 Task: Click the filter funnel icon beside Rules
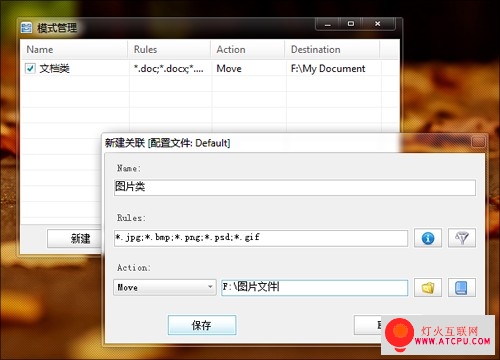tap(462, 238)
